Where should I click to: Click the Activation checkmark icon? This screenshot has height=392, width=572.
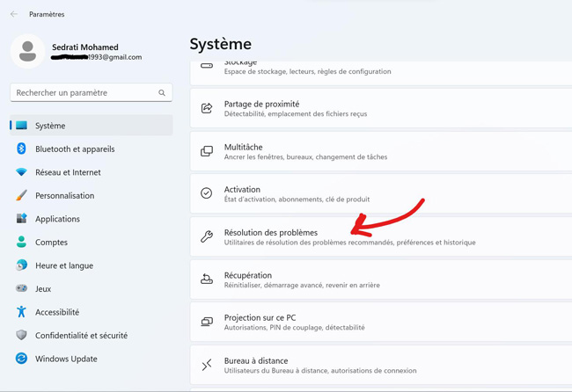pyautogui.click(x=207, y=193)
